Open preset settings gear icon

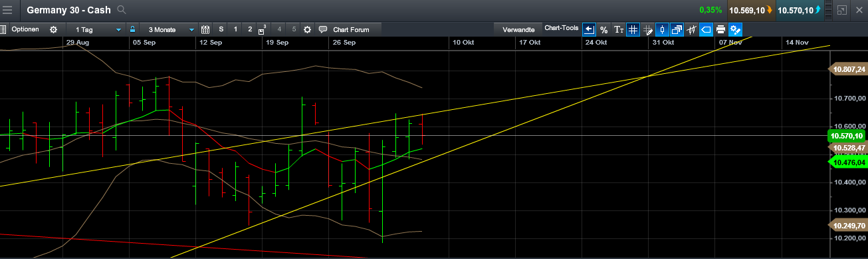click(307, 29)
